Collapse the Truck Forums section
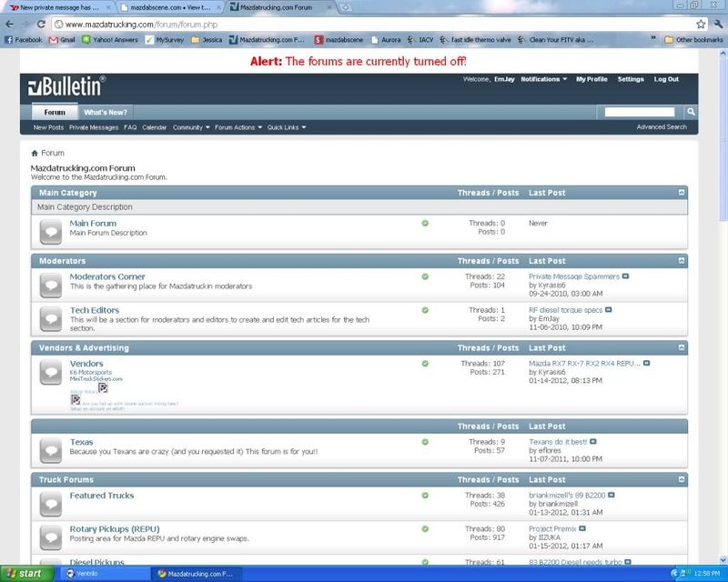 (681, 479)
